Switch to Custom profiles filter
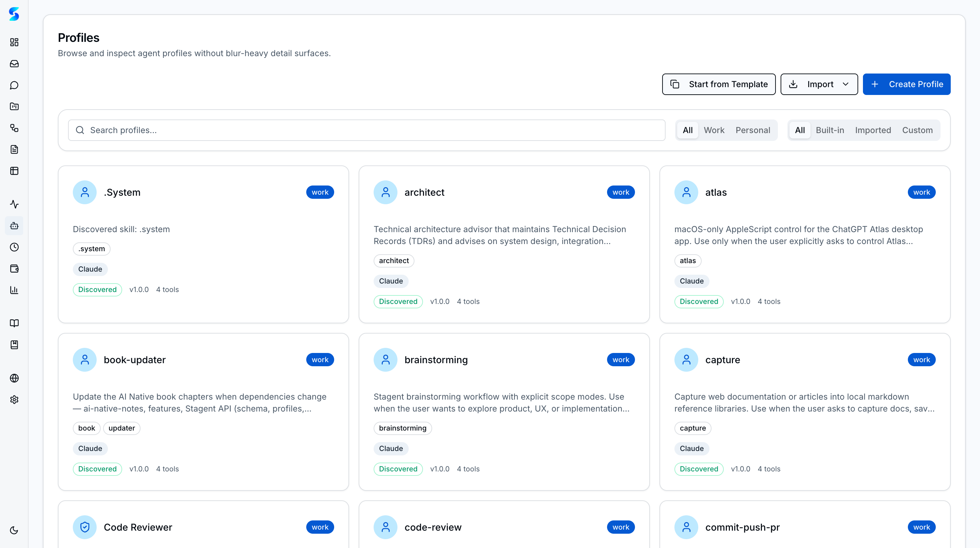The height and width of the screenshot is (548, 980). (x=917, y=130)
